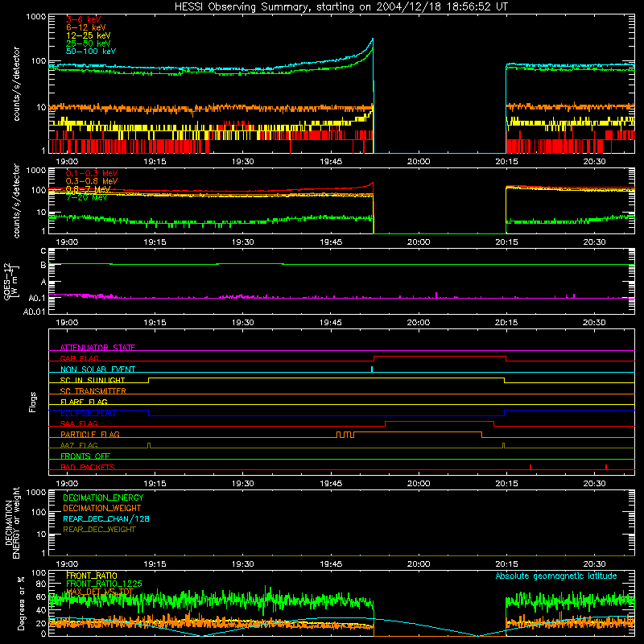Click the 0.3-0.8 MeV legend label
Screen dimensions: 644x644
92,181
